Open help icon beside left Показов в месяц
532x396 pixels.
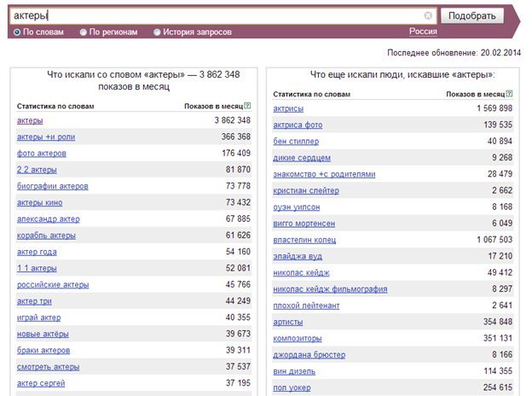[x=247, y=106]
